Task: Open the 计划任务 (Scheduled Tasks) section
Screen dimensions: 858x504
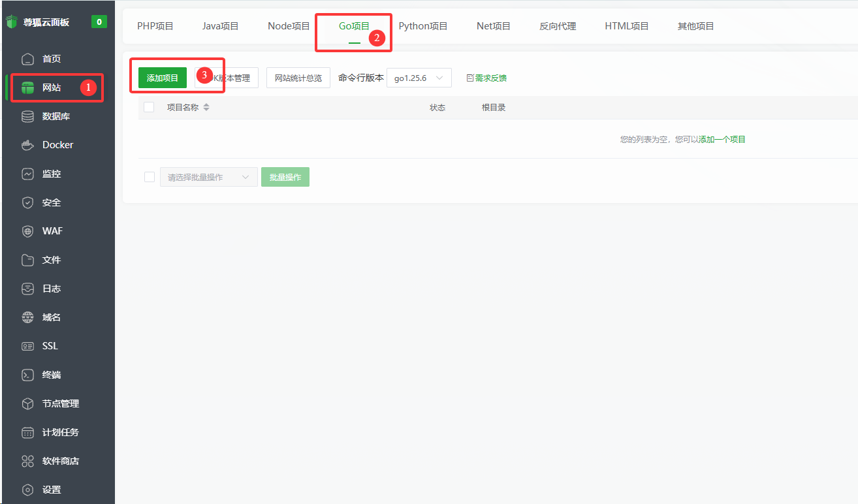Action: [x=59, y=432]
